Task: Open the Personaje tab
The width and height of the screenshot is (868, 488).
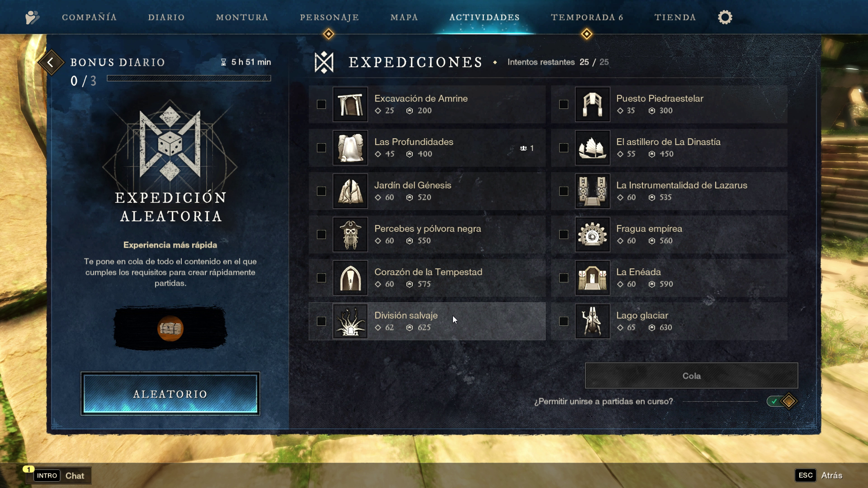Action: point(329,17)
